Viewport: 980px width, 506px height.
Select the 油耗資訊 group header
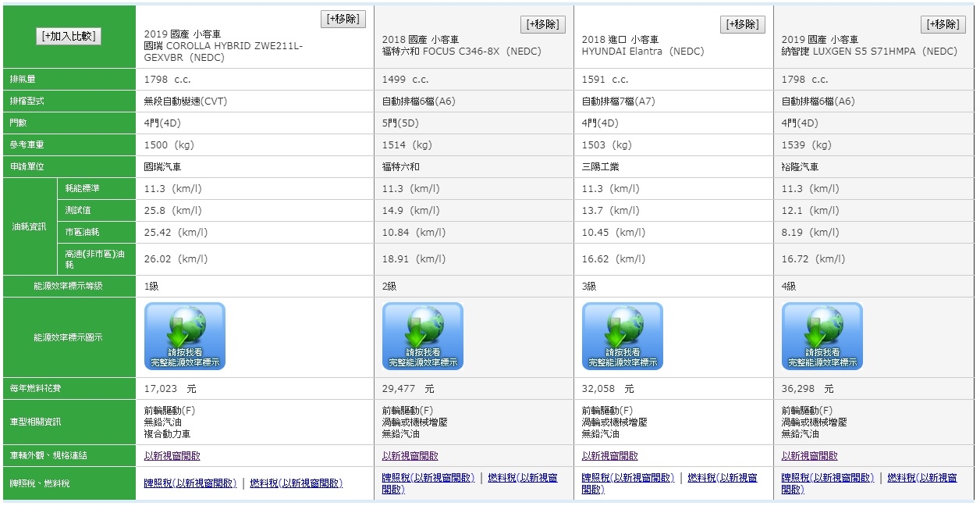pos(30,226)
